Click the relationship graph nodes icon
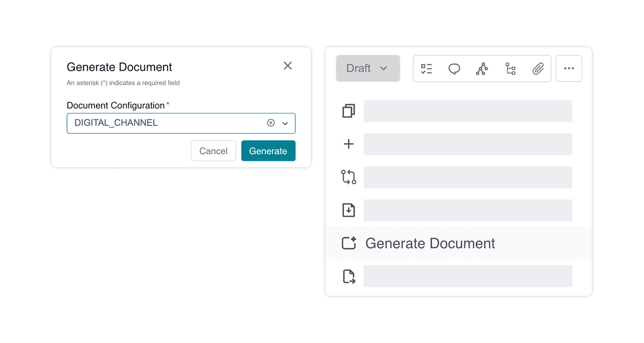This screenshot has width=644, height=343. (482, 69)
